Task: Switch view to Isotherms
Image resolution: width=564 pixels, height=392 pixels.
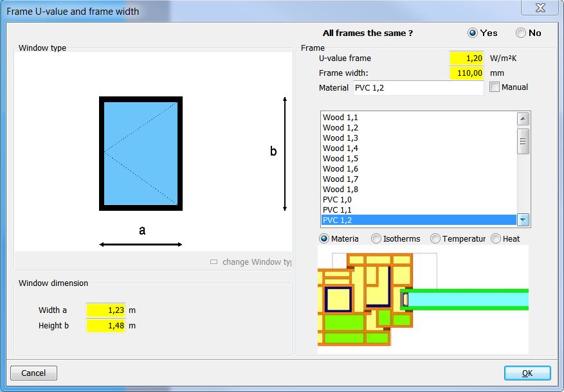Action: click(376, 238)
